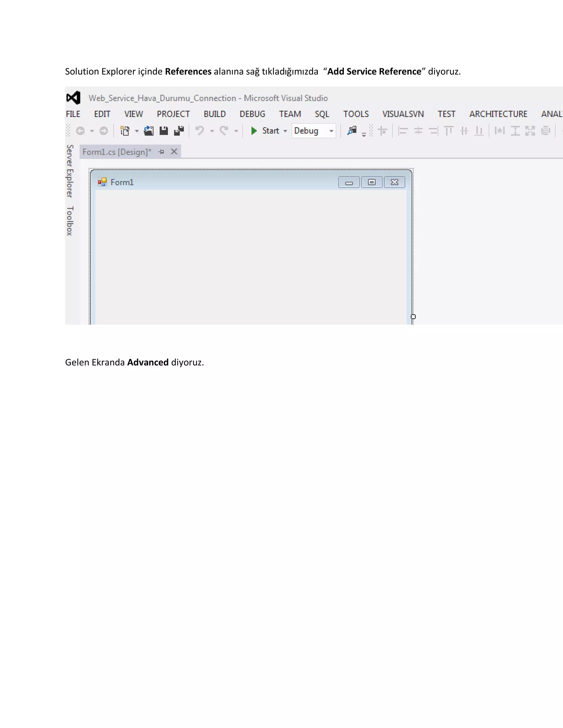
Task: Click the Make Same Size icon
Action: (530, 131)
